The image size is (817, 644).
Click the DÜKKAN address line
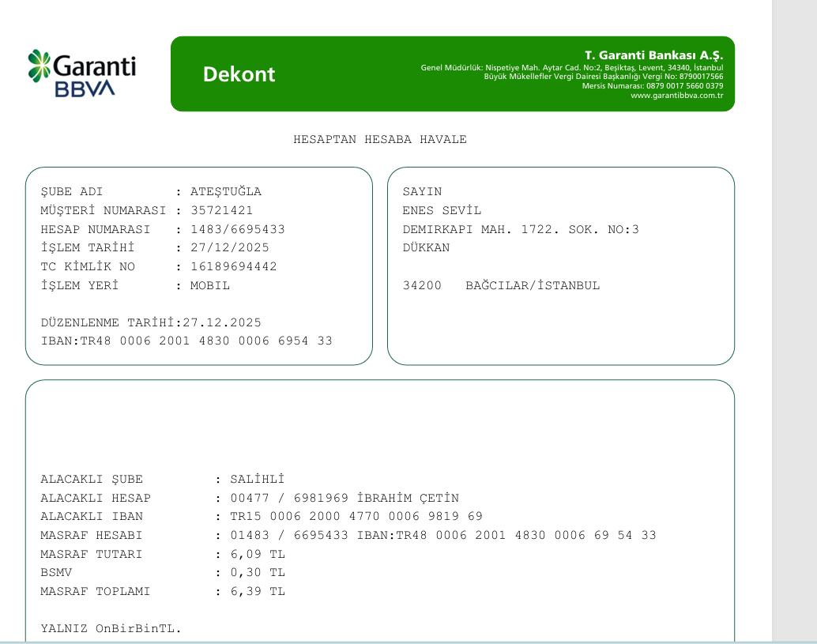point(426,247)
